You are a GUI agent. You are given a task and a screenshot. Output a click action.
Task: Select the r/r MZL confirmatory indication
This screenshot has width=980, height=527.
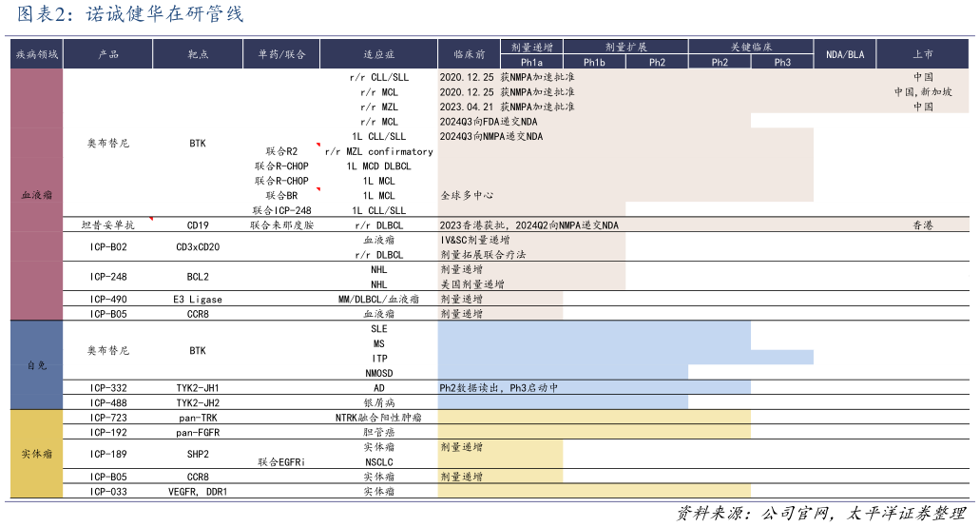378,151
